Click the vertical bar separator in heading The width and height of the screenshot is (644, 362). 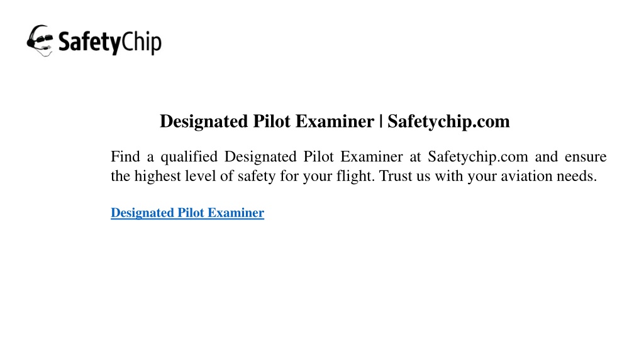click(x=380, y=121)
